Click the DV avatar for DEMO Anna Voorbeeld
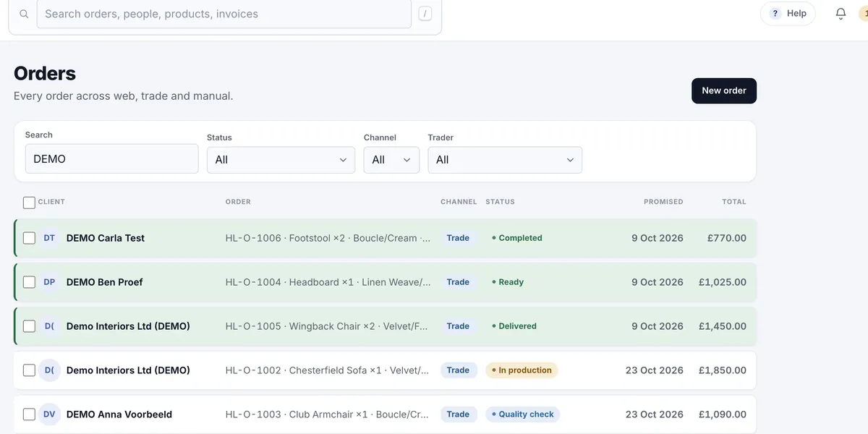 pos(49,414)
